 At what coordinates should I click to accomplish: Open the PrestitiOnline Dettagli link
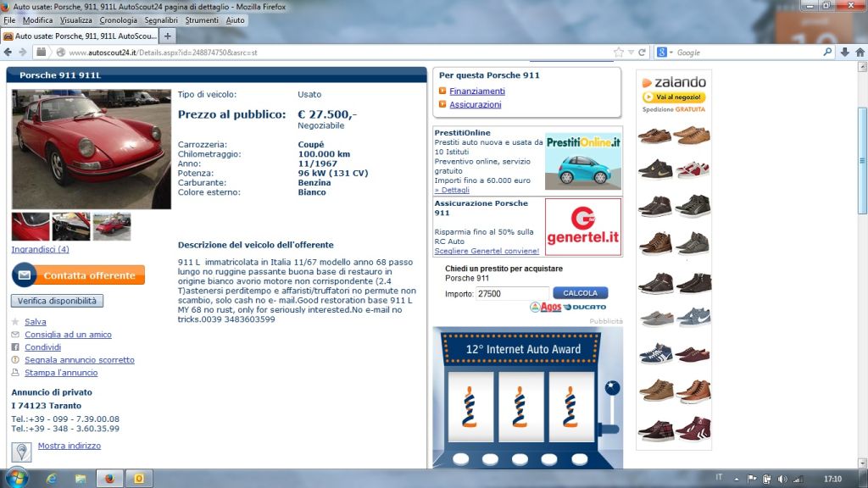point(452,190)
